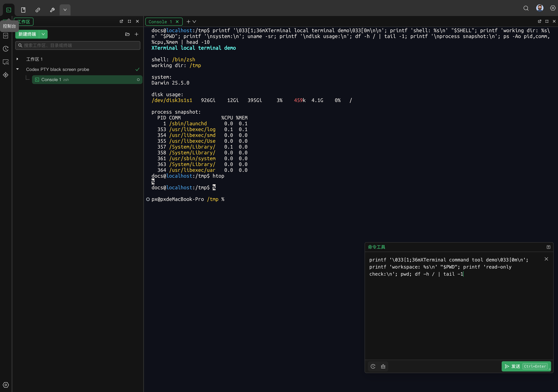Click the chain link icon in top bar

(38, 10)
